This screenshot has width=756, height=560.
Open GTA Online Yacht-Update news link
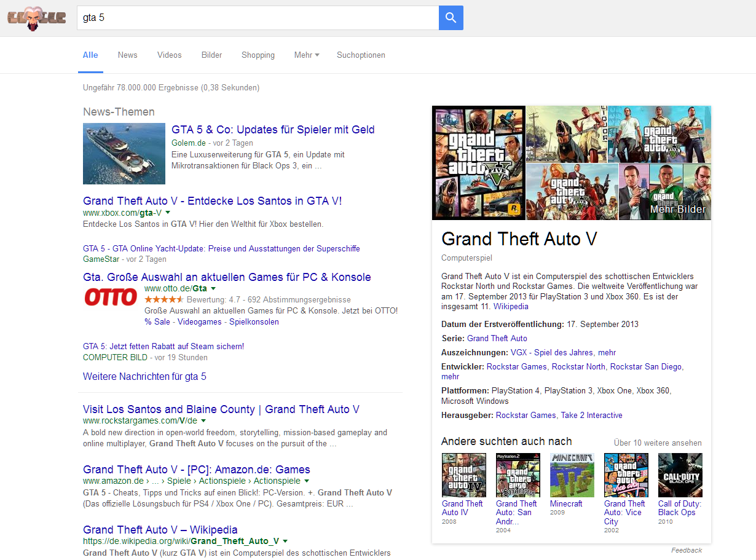[x=221, y=248]
